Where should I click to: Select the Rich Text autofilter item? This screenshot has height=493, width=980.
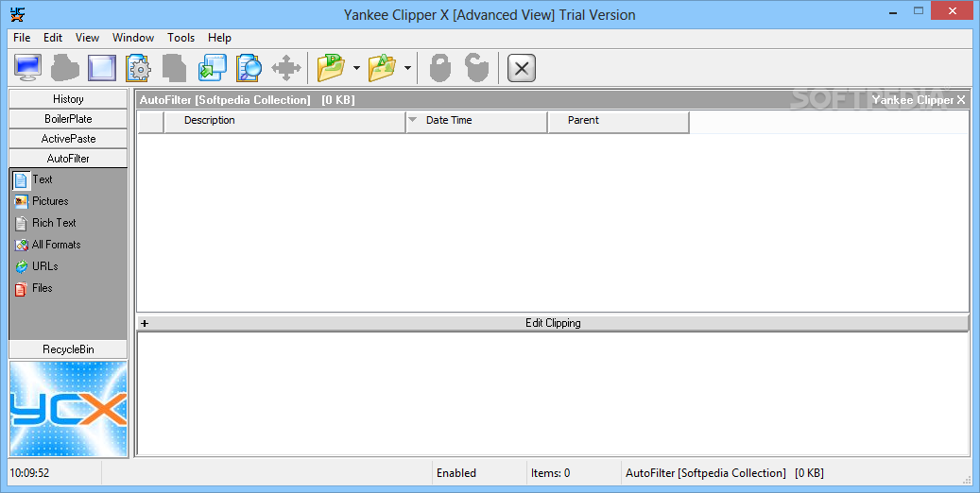pos(45,223)
